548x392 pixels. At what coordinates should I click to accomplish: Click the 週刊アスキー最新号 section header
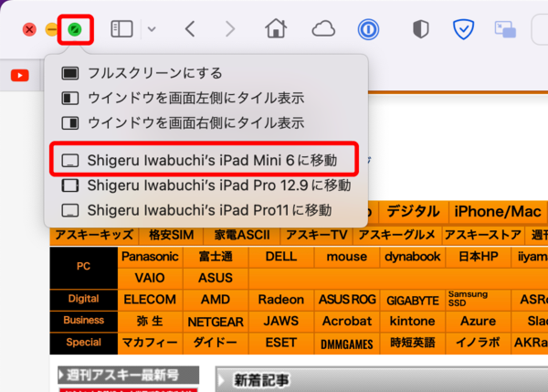tap(129, 376)
